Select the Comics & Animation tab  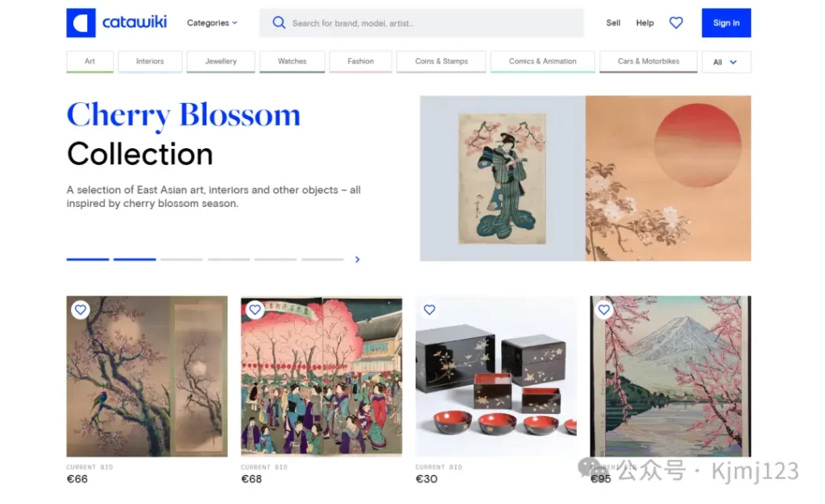[542, 61]
